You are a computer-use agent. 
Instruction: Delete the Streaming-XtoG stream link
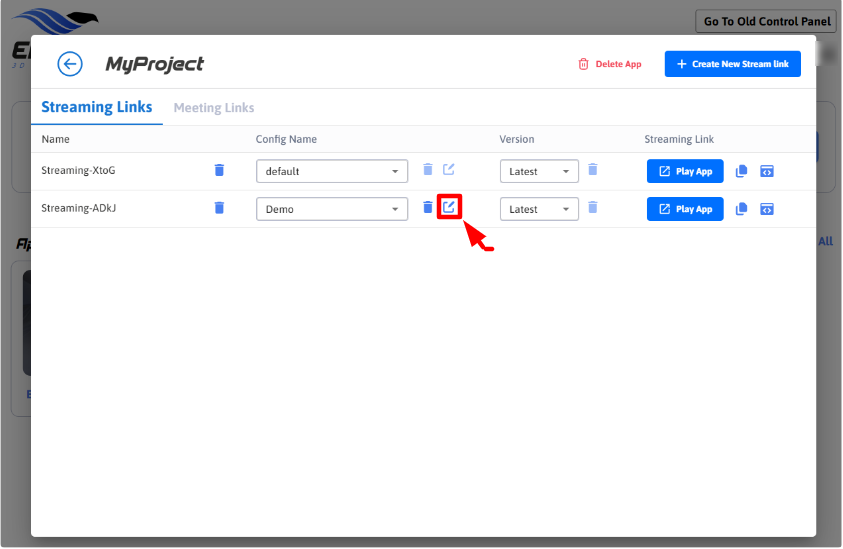pyautogui.click(x=219, y=170)
